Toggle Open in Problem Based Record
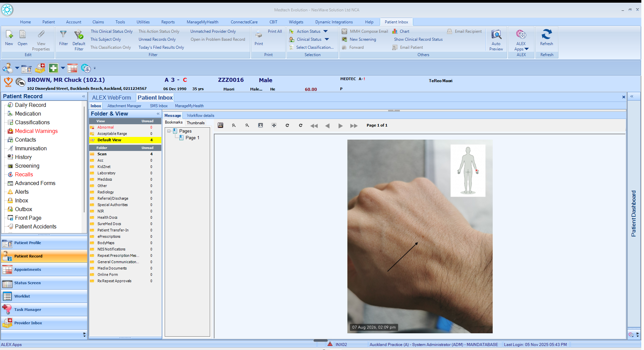The image size is (644, 350). (218, 39)
